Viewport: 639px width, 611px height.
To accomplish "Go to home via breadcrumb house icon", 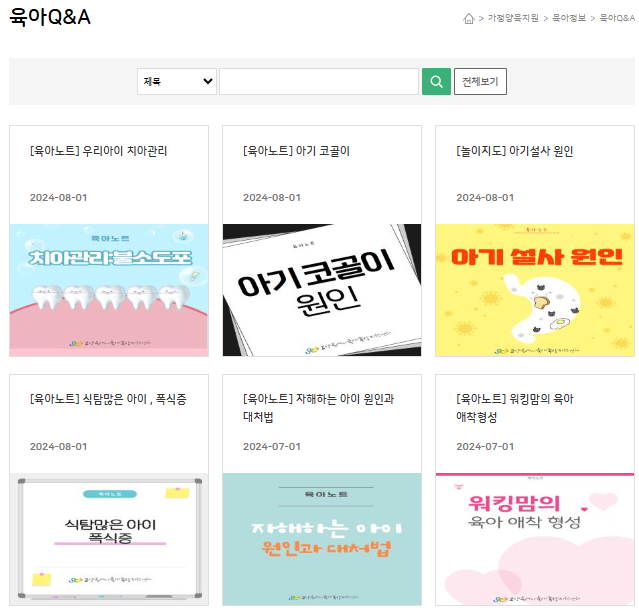I will [x=469, y=18].
